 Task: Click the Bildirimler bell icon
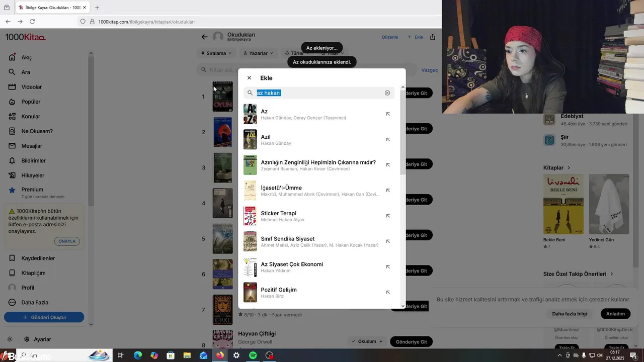pyautogui.click(x=12, y=161)
